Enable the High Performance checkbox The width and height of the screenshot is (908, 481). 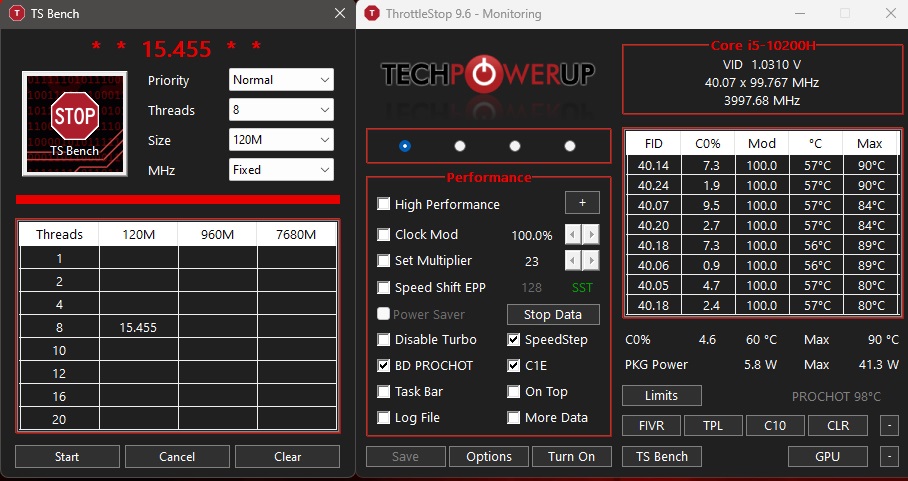[x=383, y=204]
